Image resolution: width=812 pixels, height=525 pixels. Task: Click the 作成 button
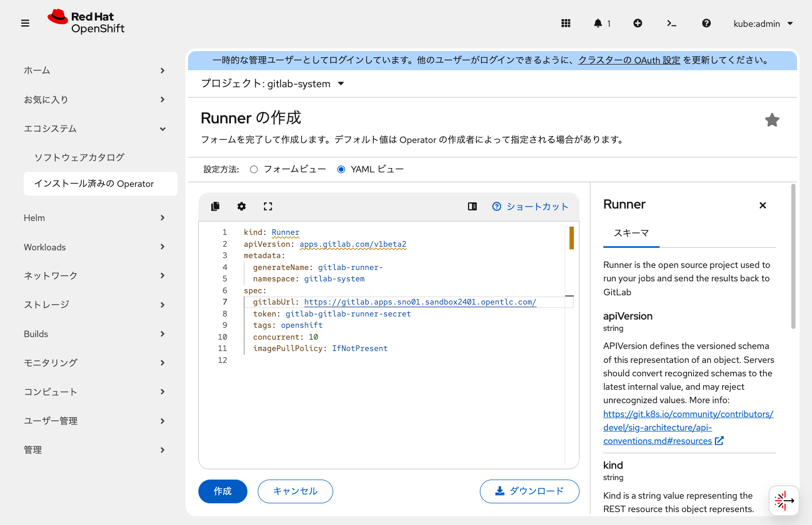tap(223, 491)
